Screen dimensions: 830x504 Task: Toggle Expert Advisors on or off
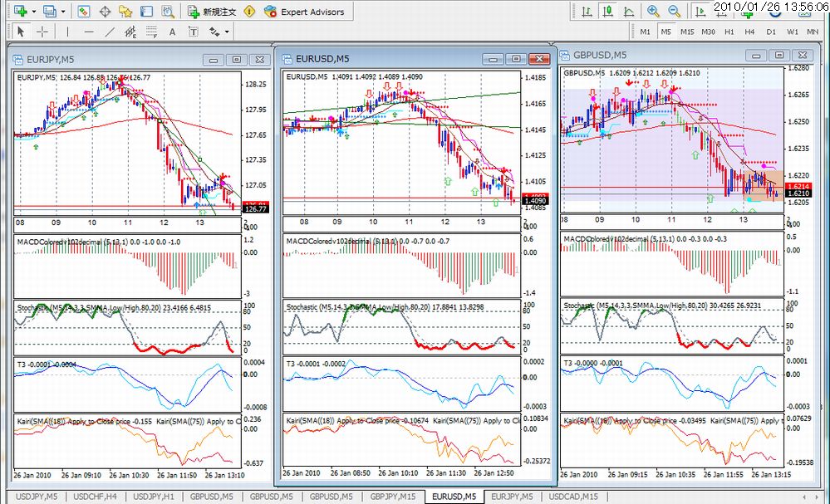(x=304, y=12)
